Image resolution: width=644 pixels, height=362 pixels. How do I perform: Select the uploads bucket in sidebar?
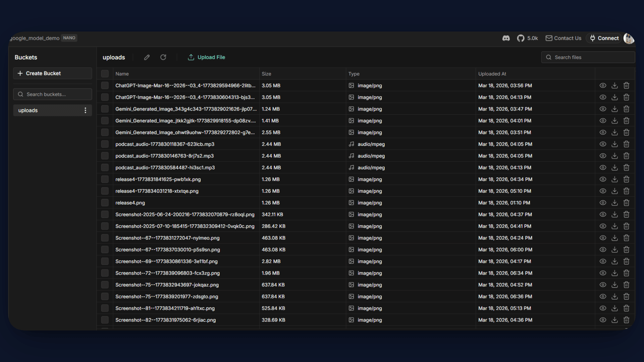[28, 110]
